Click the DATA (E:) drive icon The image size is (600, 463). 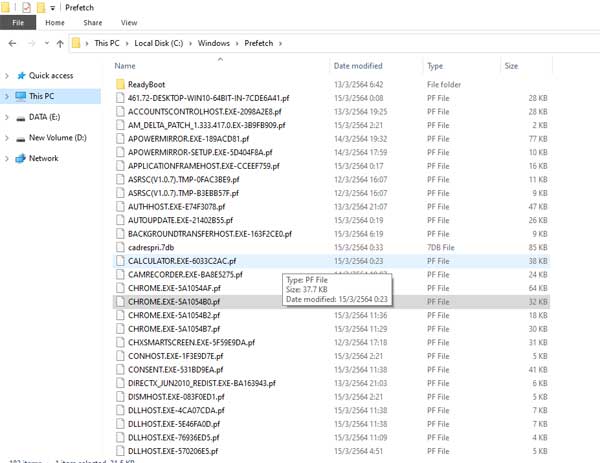pyautogui.click(x=19, y=117)
